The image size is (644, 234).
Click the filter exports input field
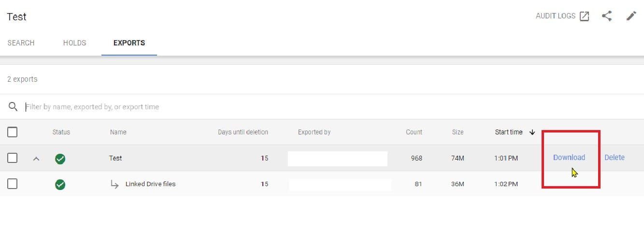pyautogui.click(x=193, y=107)
